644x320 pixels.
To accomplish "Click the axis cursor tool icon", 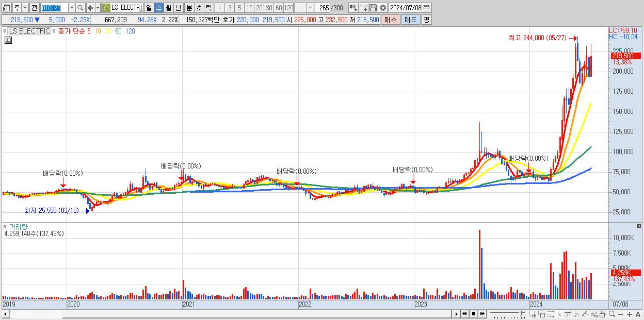I will (559, 314).
